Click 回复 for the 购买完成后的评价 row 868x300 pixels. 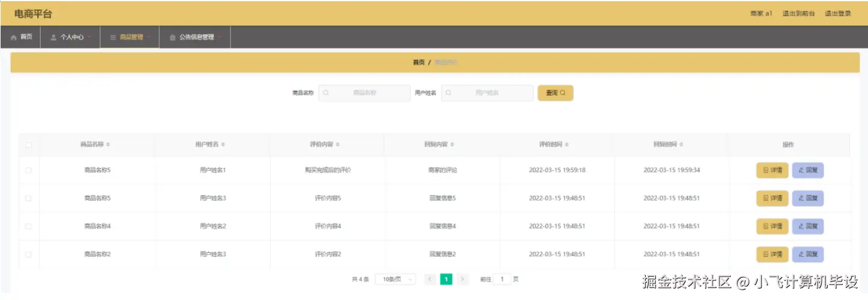click(807, 170)
